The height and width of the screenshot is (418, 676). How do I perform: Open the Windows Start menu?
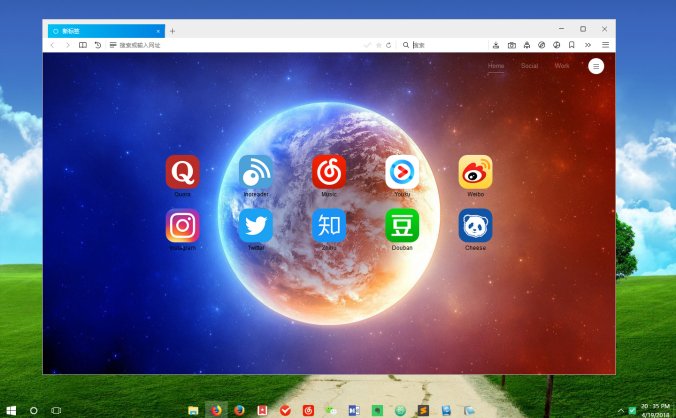(11, 410)
